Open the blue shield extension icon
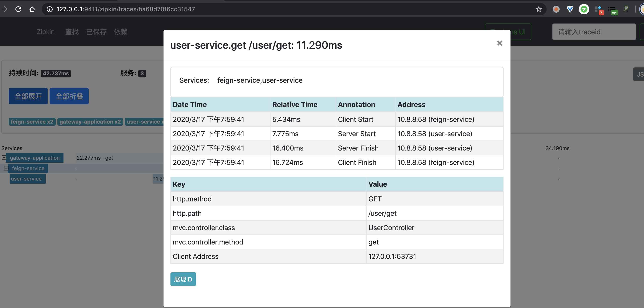The width and height of the screenshot is (644, 308). coord(570,9)
